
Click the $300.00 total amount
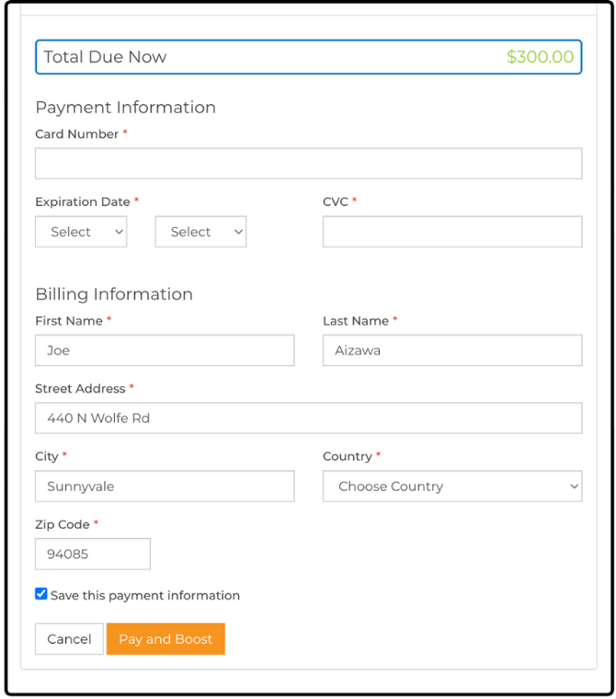tap(540, 57)
